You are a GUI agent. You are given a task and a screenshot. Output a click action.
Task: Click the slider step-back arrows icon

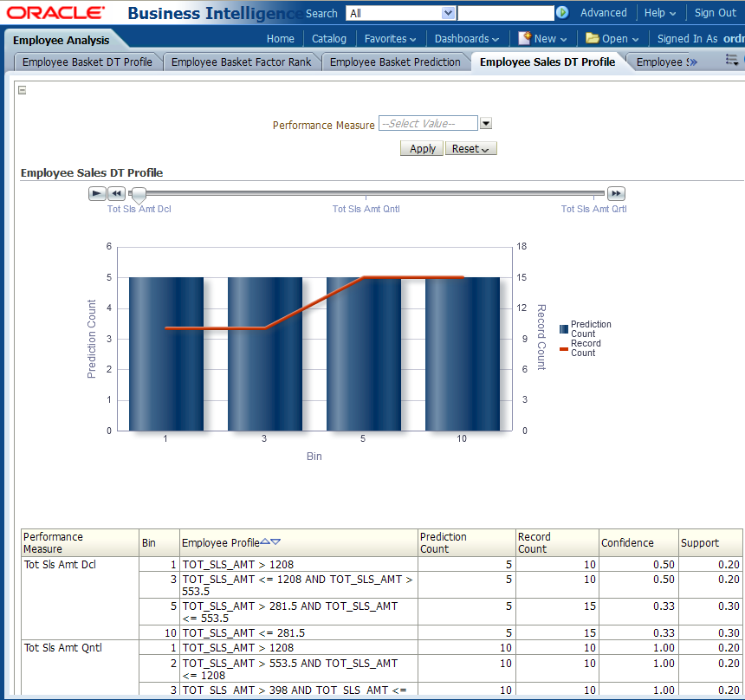click(x=117, y=193)
